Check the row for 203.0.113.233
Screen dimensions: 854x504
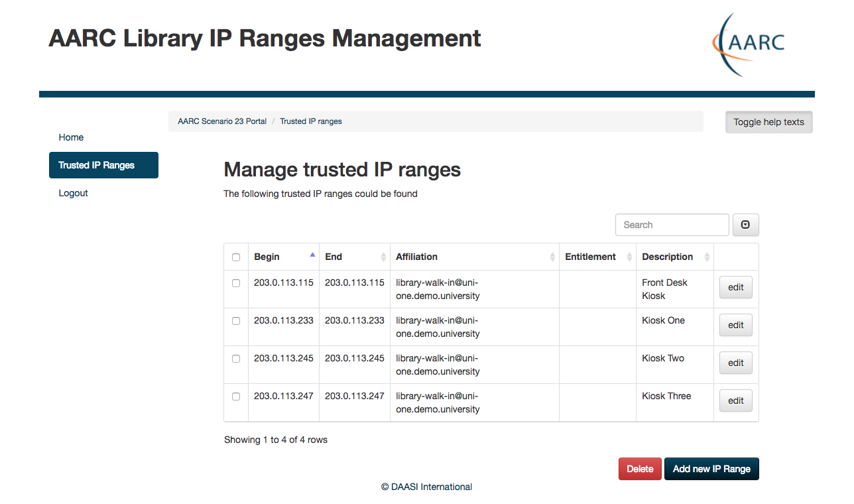[x=236, y=321]
